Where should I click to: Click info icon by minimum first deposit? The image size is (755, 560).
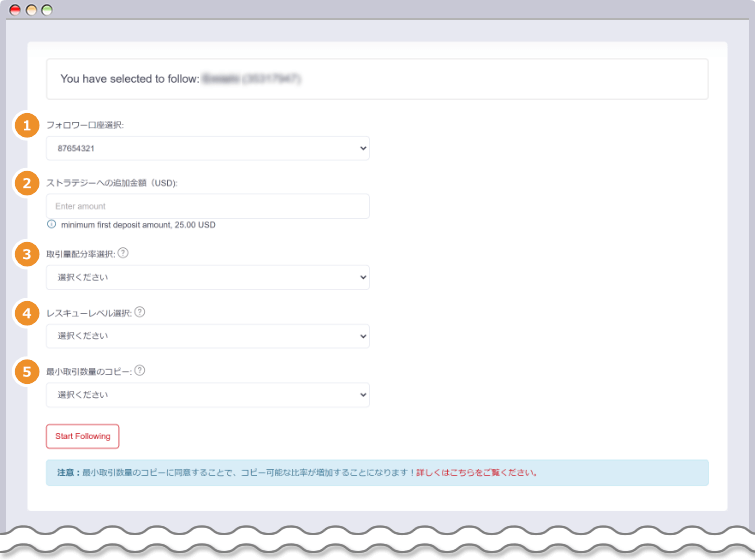pos(52,224)
